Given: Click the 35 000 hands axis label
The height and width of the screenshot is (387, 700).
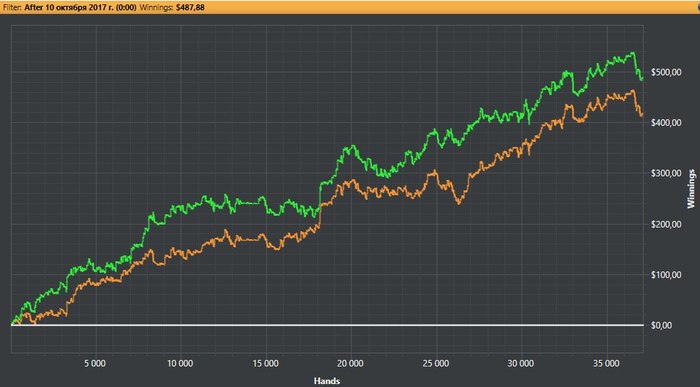Looking at the screenshot, I should point(607,364).
